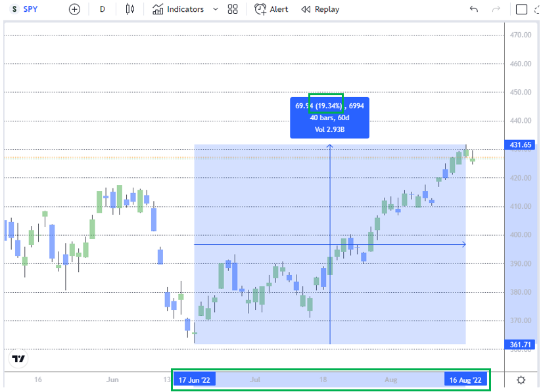Click the measurement info box showing 19.34%

(x=329, y=118)
